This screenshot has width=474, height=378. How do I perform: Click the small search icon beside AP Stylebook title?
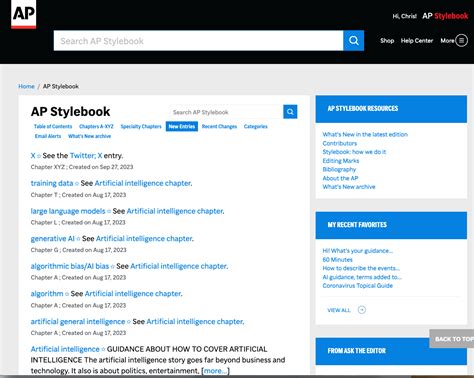pyautogui.click(x=290, y=112)
